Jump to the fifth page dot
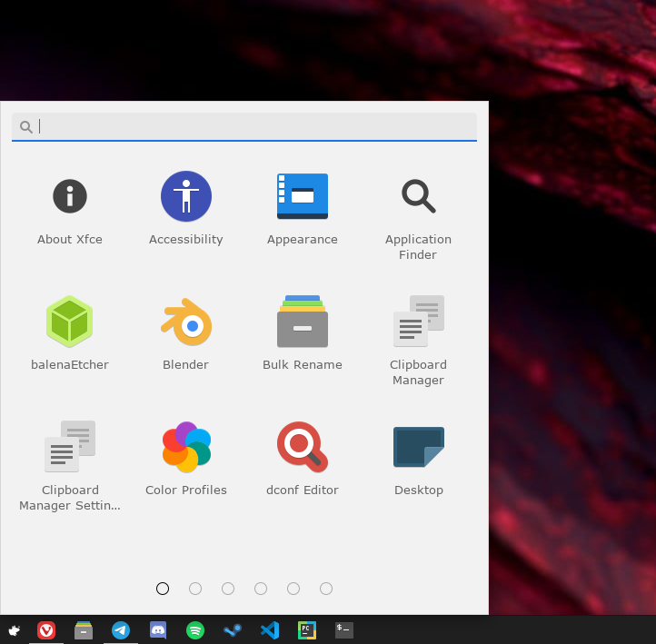 (293, 589)
